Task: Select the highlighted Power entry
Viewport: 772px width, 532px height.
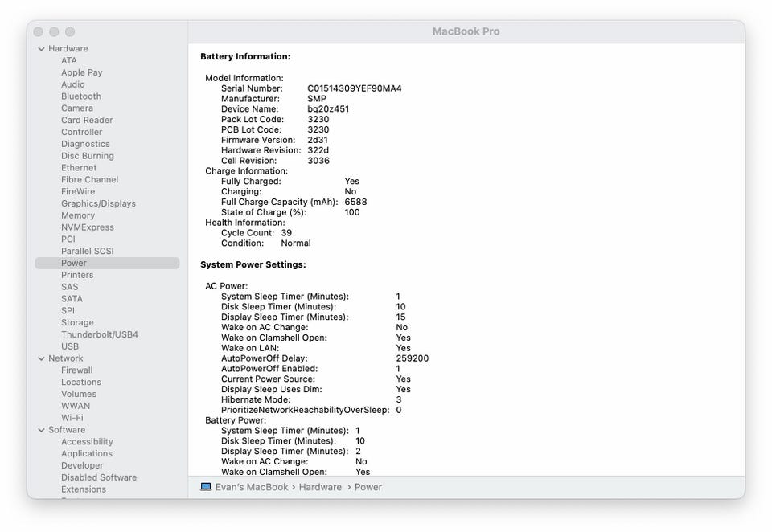Action: pos(107,264)
